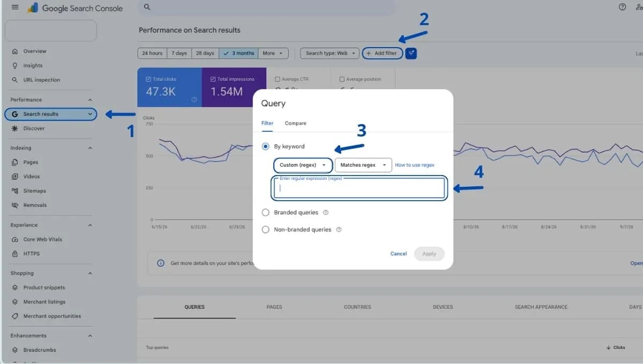Viewport: 643px width, 364px height.
Task: Switch to the DEVICES tab
Action: [443, 307]
